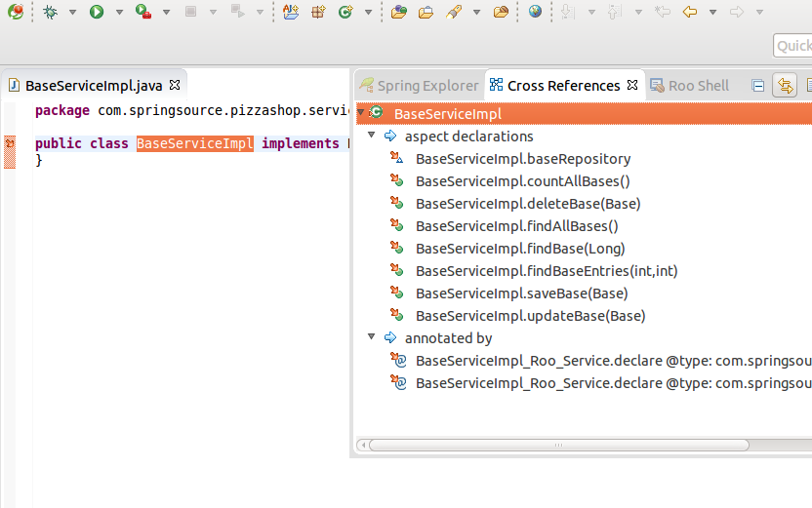Toggle Link with Editor in Cross References
Viewport: 812px width, 508px height.
point(784,86)
